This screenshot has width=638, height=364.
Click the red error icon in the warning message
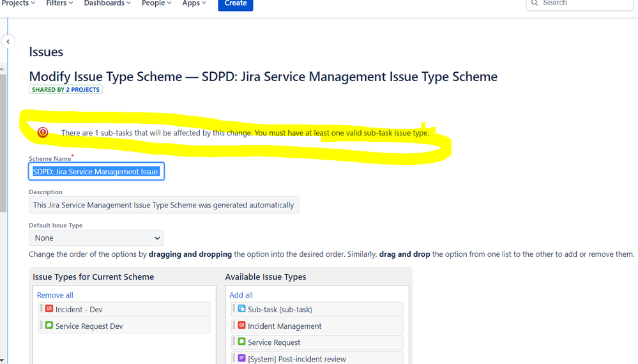[x=43, y=132]
